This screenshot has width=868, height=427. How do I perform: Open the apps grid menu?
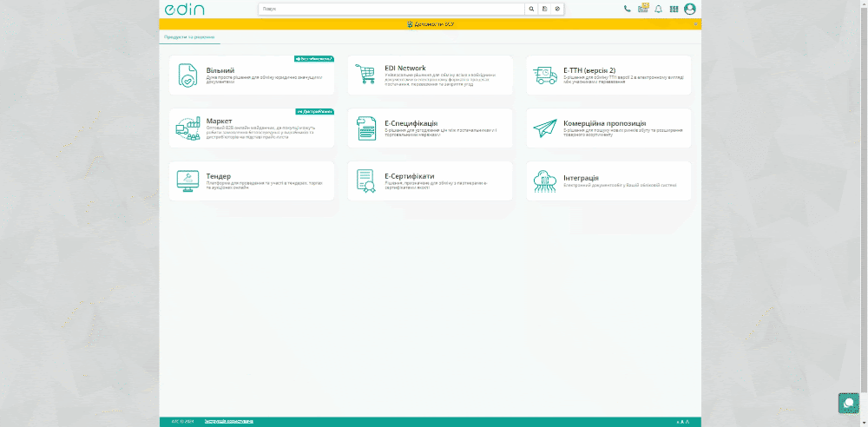(674, 9)
